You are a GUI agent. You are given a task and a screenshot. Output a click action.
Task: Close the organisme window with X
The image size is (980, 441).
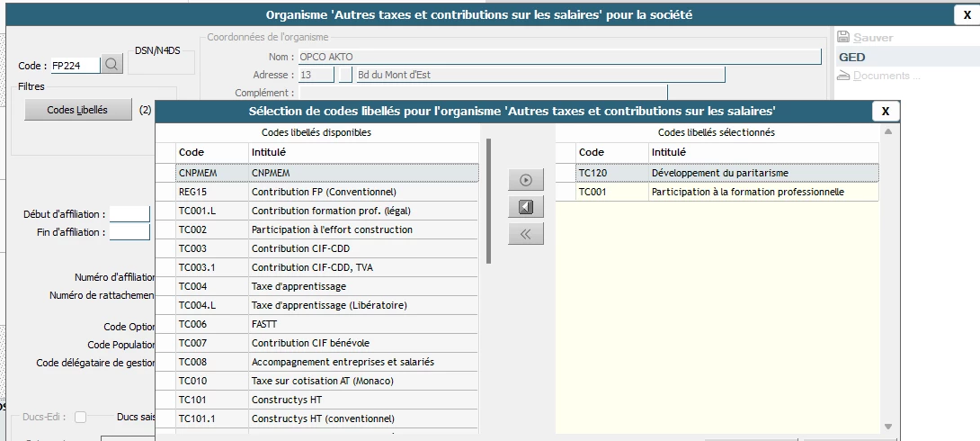[x=967, y=14]
